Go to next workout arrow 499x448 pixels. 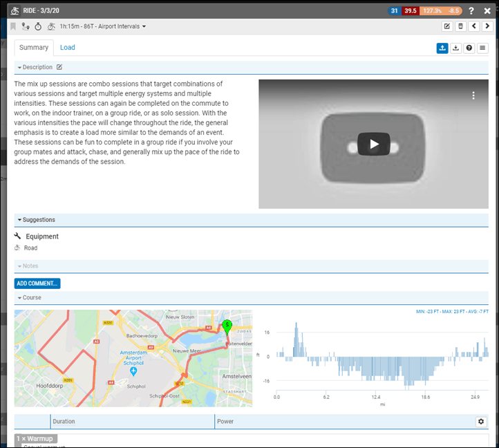coord(487,26)
